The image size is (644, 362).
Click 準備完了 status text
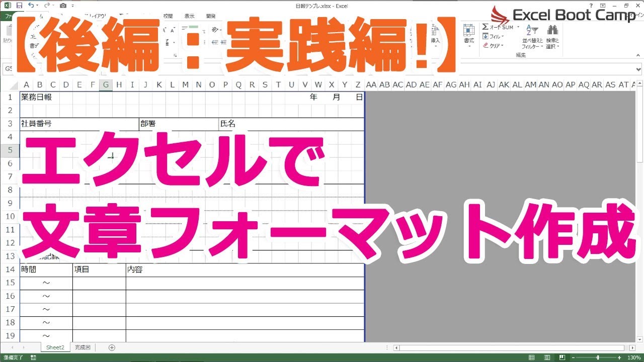[12, 358]
